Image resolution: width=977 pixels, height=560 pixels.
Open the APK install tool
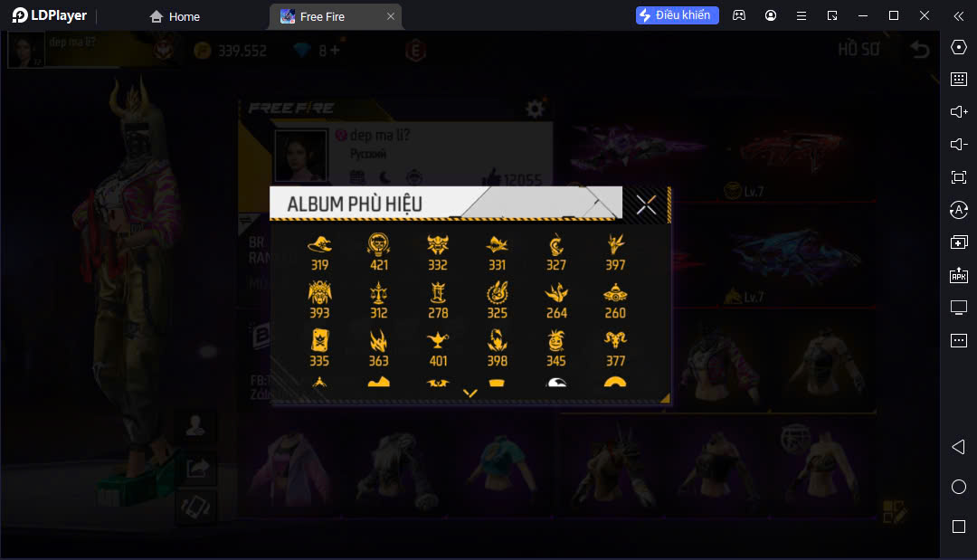pos(958,275)
